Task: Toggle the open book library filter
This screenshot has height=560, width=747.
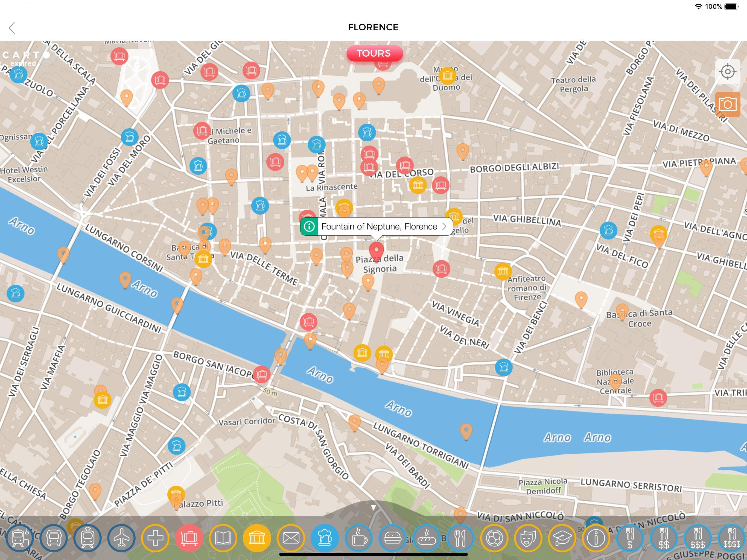Action: [223, 538]
